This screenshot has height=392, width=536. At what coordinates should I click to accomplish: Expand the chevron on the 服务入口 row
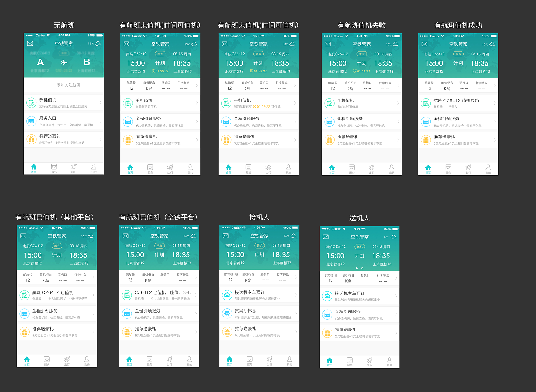click(100, 121)
